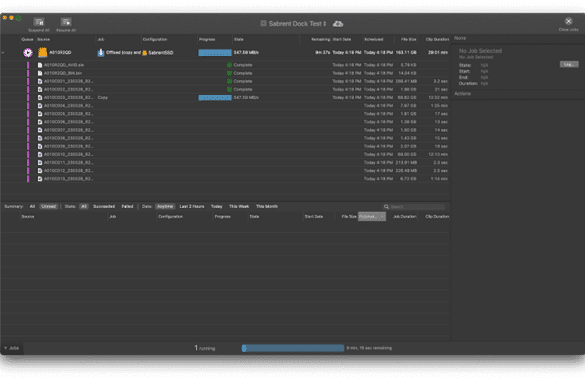Select Date filter Last 2 Hours
Image resolution: width=585 pixels, height=380 pixels.
click(x=192, y=206)
